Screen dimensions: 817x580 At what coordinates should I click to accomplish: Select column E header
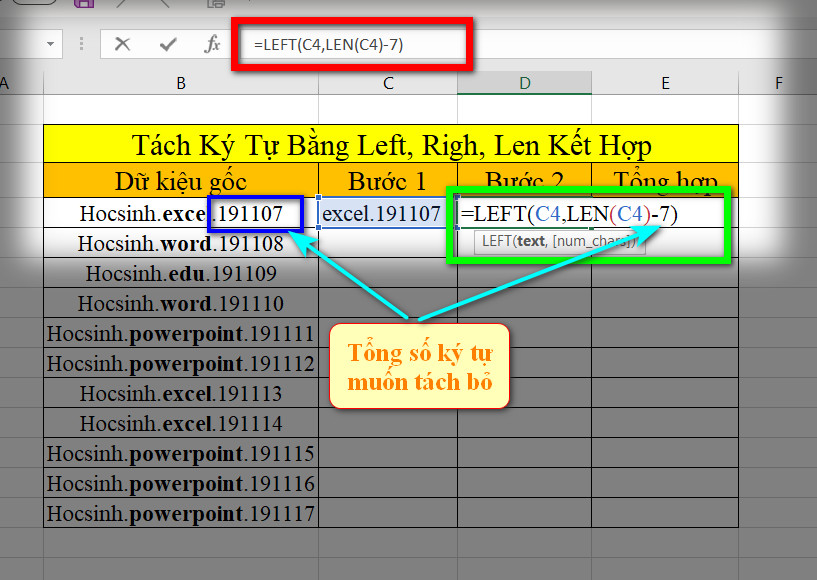665,83
